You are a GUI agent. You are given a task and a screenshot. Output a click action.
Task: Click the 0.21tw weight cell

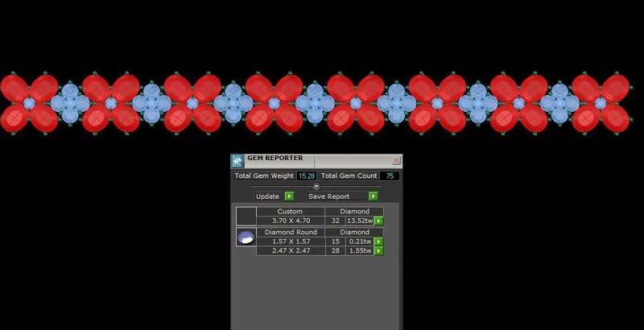tap(360, 241)
